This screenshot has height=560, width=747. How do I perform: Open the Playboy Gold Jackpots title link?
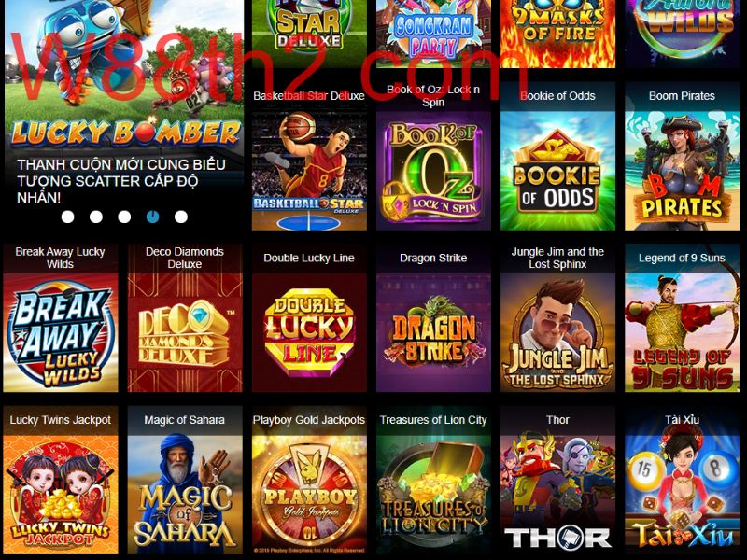[309, 420]
